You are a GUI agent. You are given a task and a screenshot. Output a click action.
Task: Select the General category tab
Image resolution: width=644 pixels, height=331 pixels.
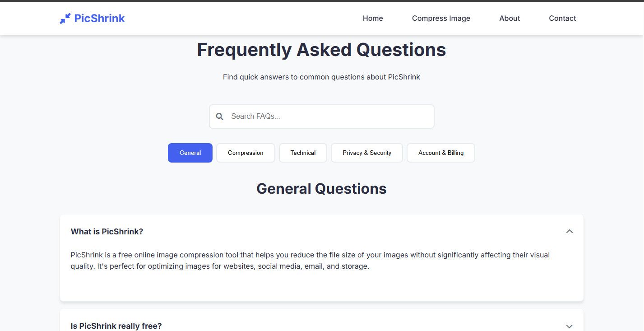coord(190,153)
